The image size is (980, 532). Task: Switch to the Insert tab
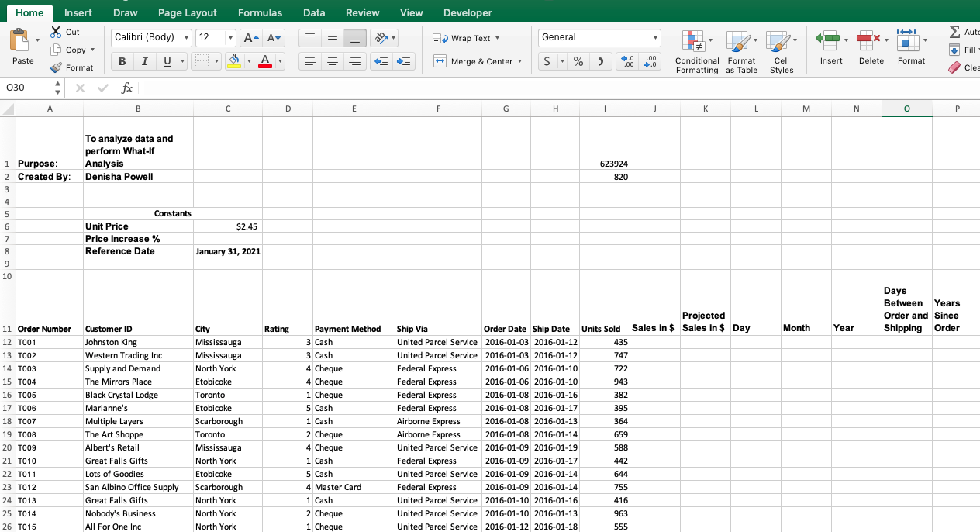(x=78, y=12)
